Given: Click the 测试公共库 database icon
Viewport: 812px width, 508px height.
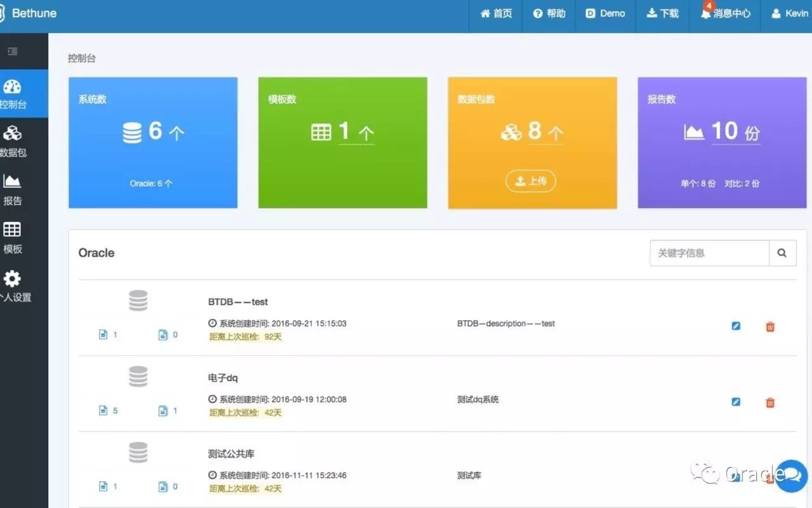Looking at the screenshot, I should pos(138,452).
